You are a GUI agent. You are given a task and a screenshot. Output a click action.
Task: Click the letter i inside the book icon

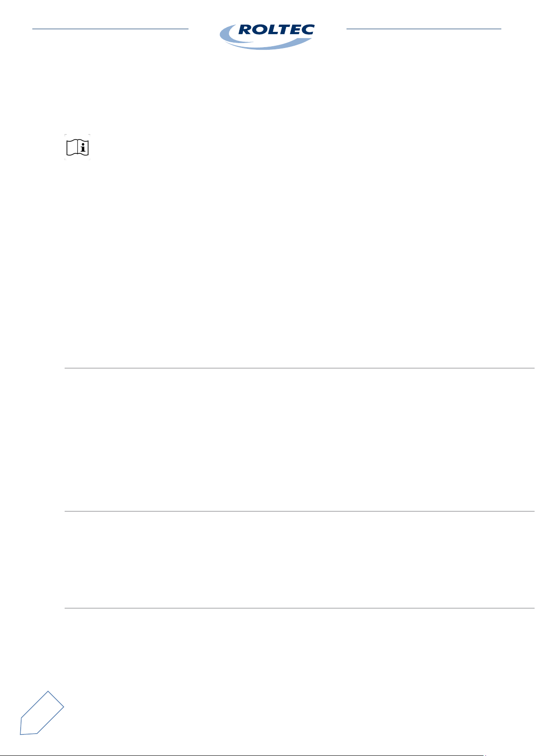click(83, 147)
